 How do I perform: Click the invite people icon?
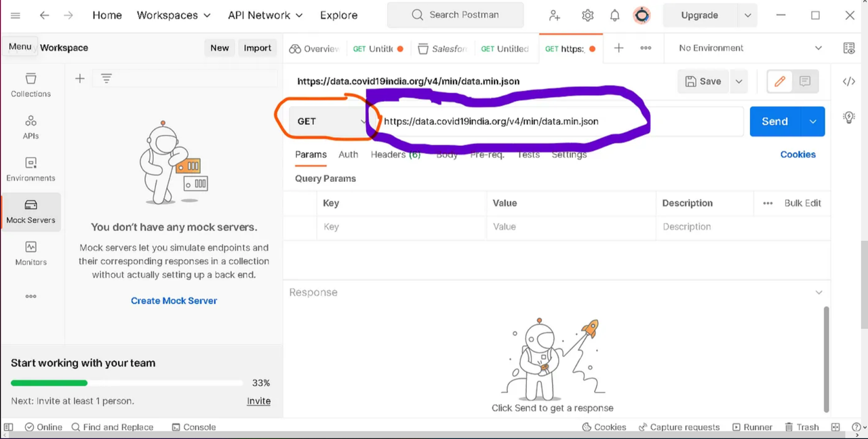pos(555,15)
